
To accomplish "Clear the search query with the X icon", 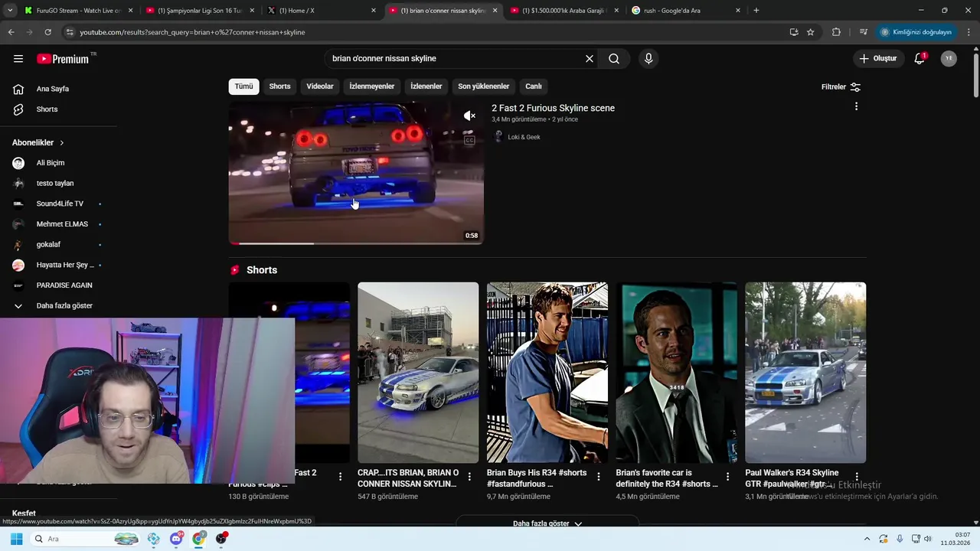I will (x=590, y=58).
